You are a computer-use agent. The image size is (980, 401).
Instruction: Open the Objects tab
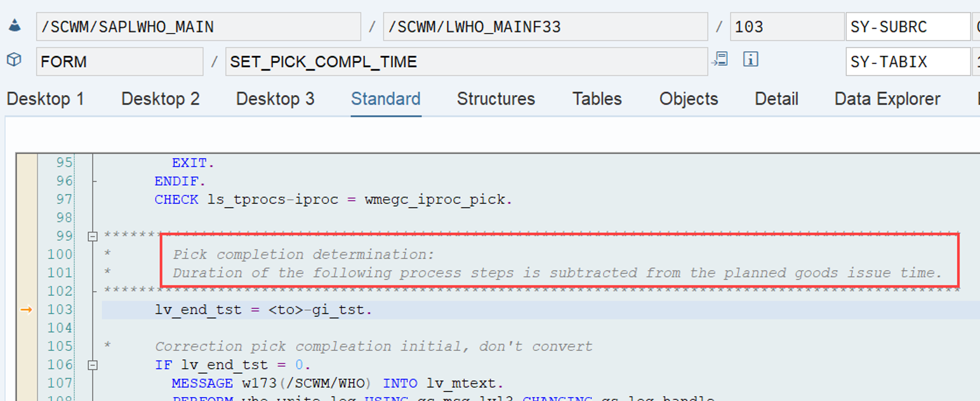click(x=689, y=99)
